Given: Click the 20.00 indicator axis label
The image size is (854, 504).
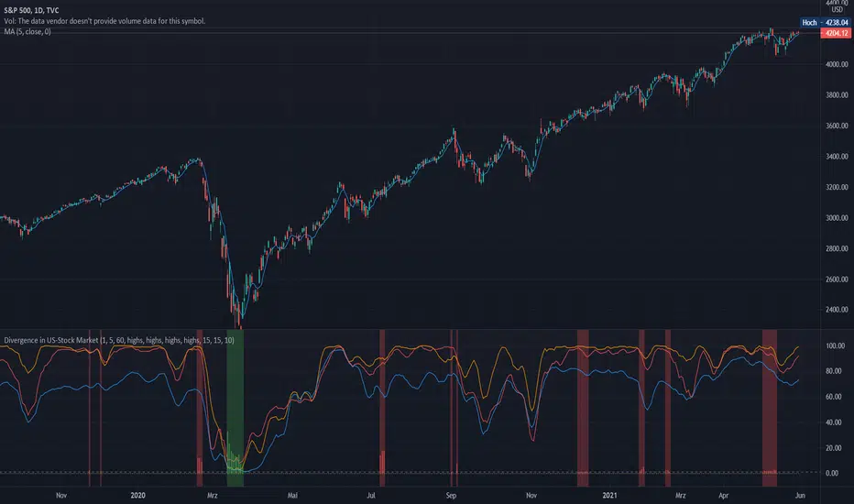Looking at the screenshot, I should coord(833,448).
